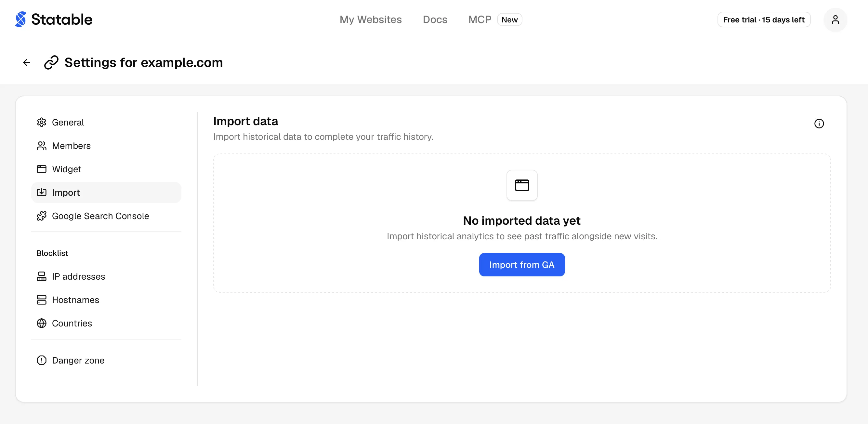Click Import from GA button

point(521,265)
